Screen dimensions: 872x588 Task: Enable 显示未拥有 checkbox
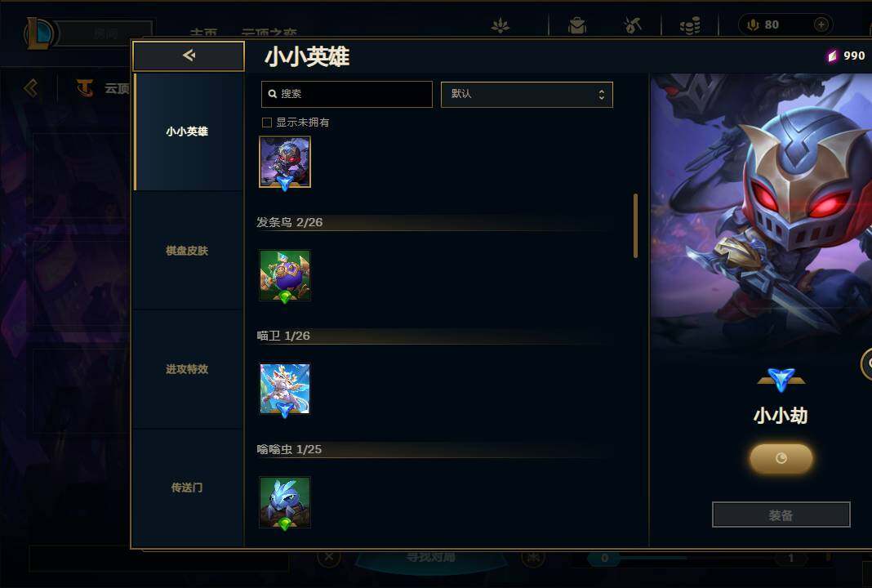click(x=267, y=122)
